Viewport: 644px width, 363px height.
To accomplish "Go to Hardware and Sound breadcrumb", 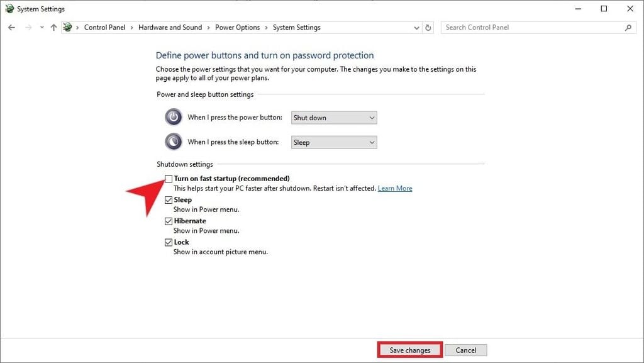I will click(x=170, y=28).
